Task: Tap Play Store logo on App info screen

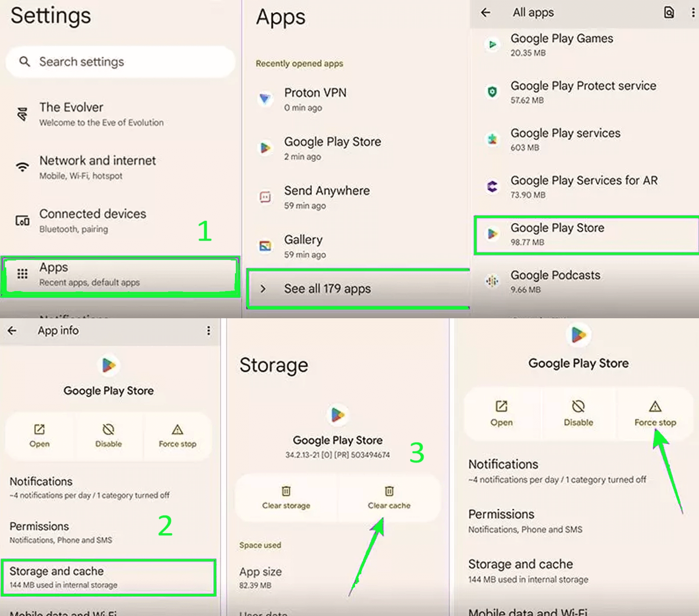Action: [x=109, y=366]
